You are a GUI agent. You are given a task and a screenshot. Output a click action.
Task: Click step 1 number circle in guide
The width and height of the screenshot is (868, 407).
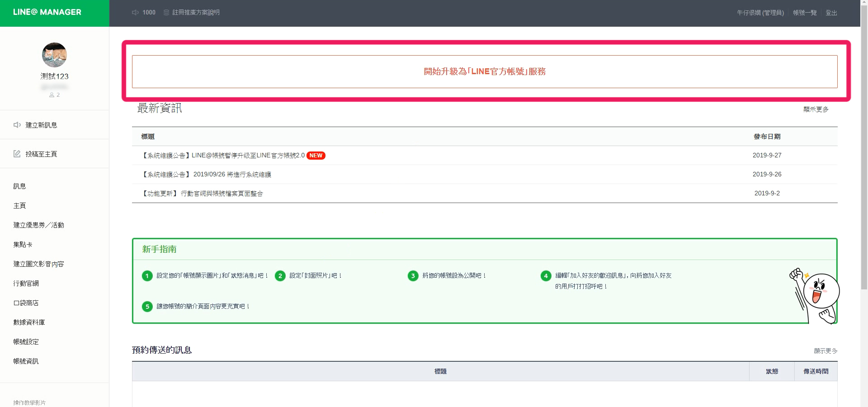[x=147, y=276]
